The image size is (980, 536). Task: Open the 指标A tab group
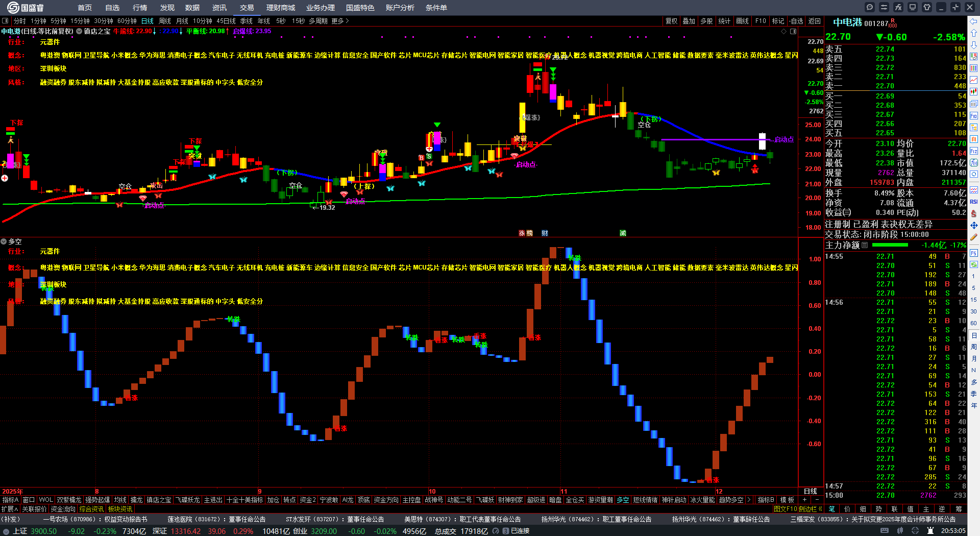point(10,500)
